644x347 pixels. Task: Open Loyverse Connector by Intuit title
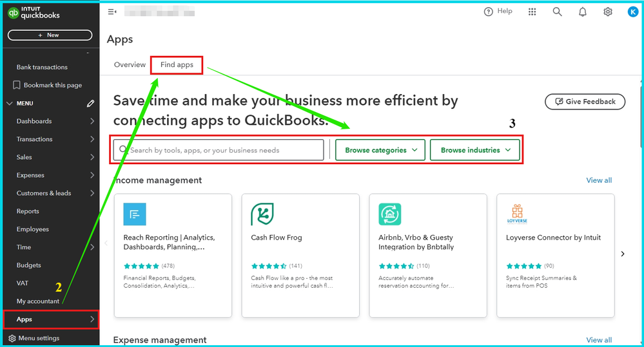pyautogui.click(x=553, y=238)
